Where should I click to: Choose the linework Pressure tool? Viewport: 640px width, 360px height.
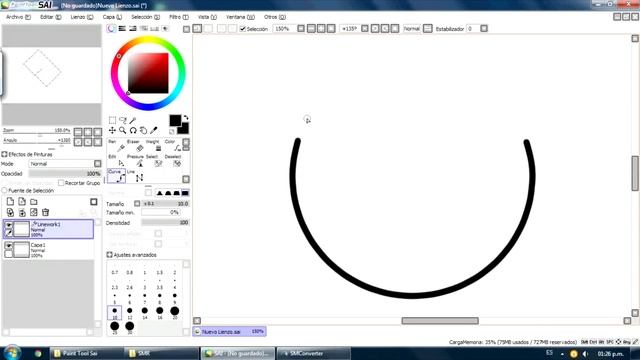[x=136, y=161]
